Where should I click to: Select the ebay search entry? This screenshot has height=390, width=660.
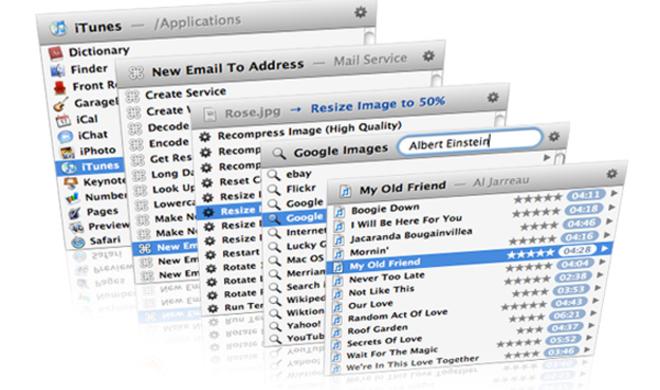coord(298,174)
